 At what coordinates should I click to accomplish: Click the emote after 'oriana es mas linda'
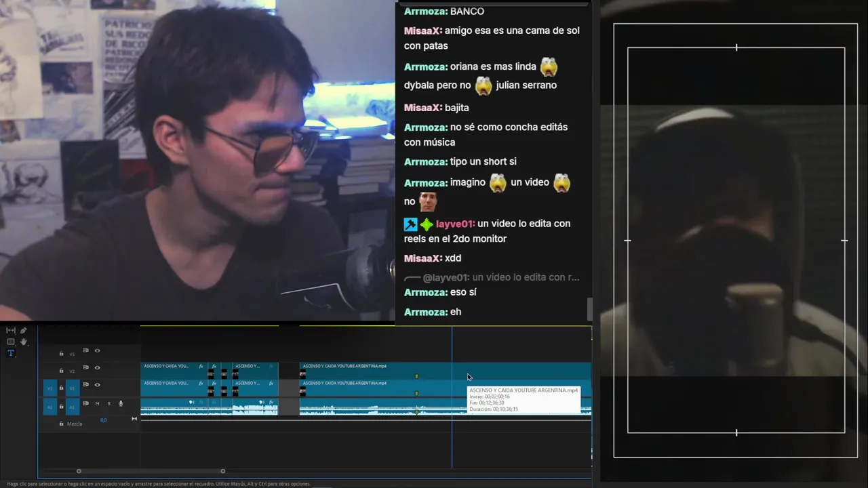tap(549, 66)
